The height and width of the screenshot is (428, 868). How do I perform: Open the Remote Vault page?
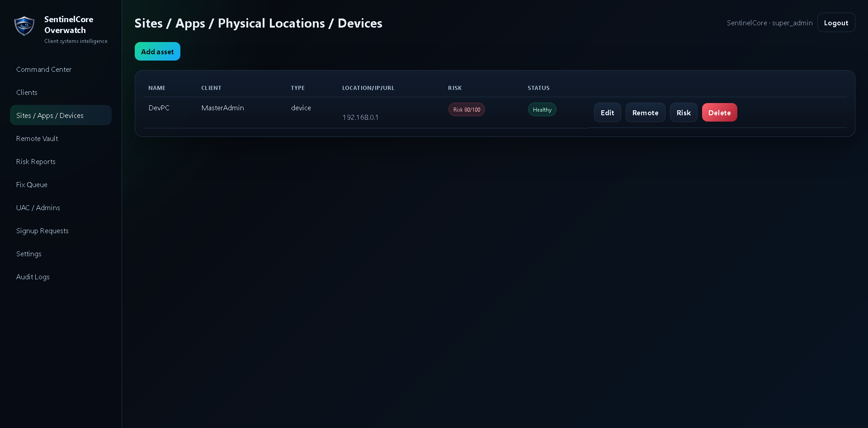(x=61, y=138)
